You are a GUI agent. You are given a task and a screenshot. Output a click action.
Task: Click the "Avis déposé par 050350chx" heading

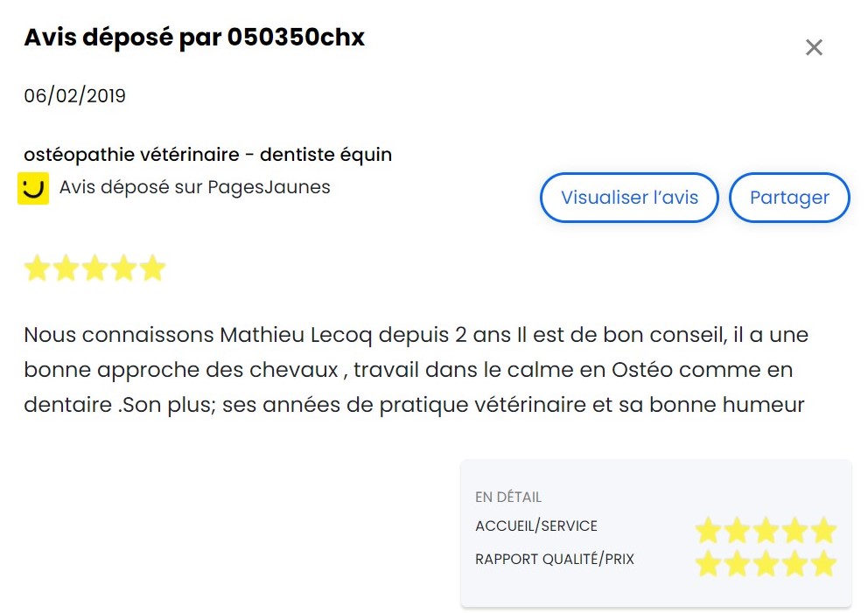pos(194,38)
